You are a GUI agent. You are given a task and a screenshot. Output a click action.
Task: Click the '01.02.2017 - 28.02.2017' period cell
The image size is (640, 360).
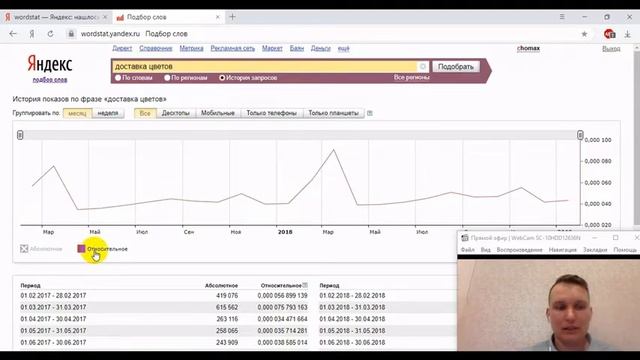point(53,295)
